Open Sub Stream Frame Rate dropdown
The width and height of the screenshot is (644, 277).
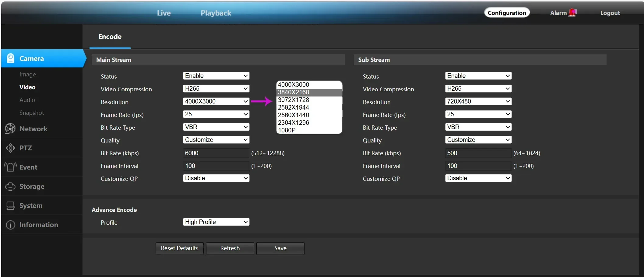[478, 114]
